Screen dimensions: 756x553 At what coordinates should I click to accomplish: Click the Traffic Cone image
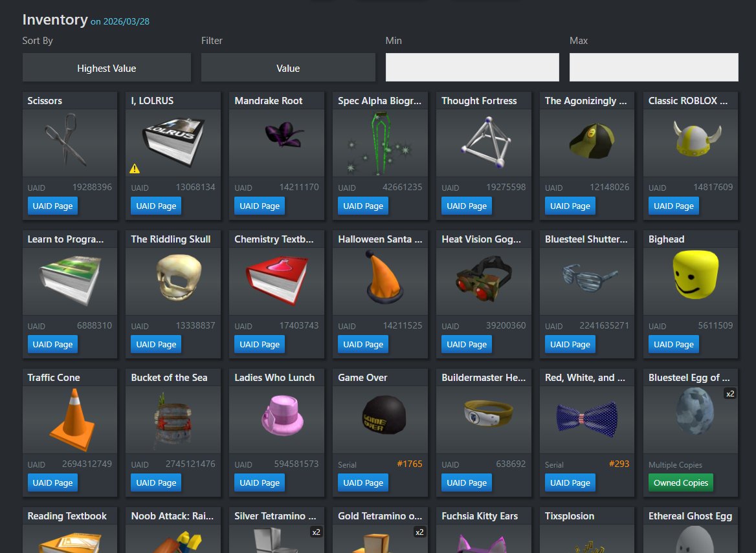(70, 420)
